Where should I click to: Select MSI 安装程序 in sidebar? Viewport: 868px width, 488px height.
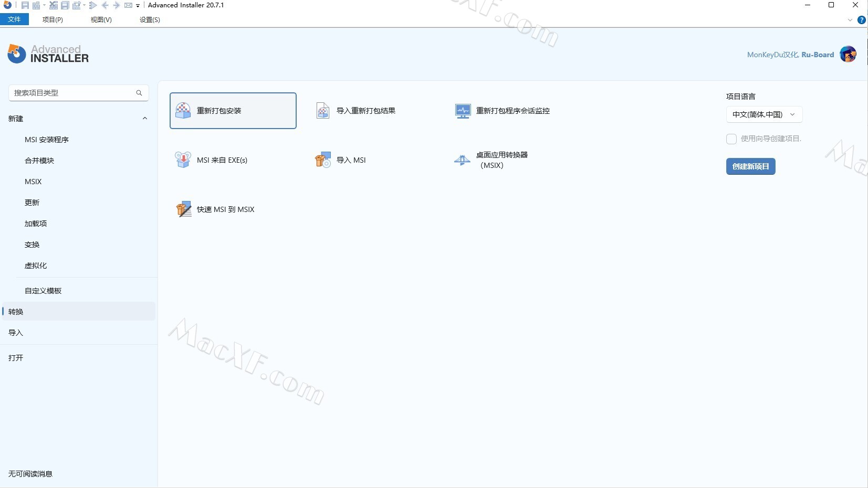point(47,140)
